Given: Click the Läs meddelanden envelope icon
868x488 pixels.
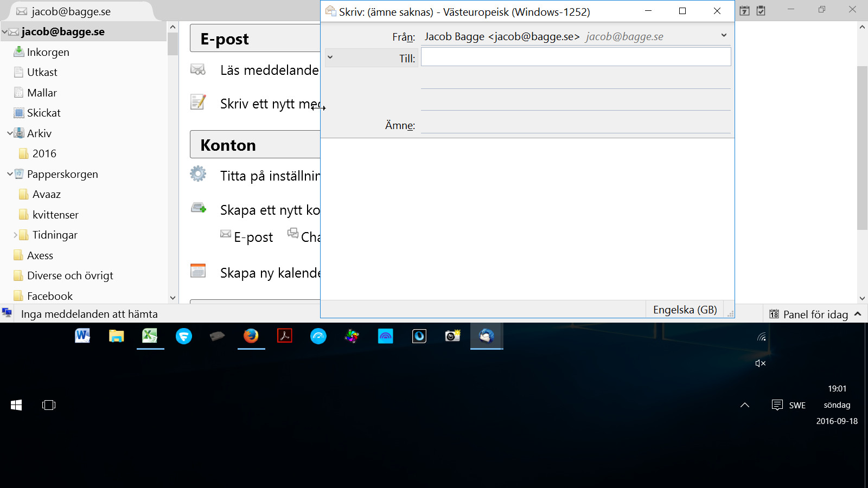Looking at the screenshot, I should 198,69.
